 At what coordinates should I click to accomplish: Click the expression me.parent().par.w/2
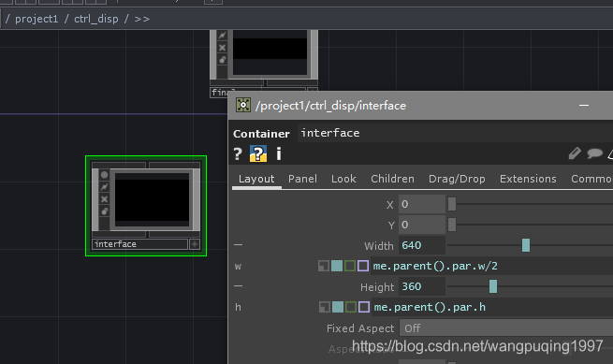[435, 267]
